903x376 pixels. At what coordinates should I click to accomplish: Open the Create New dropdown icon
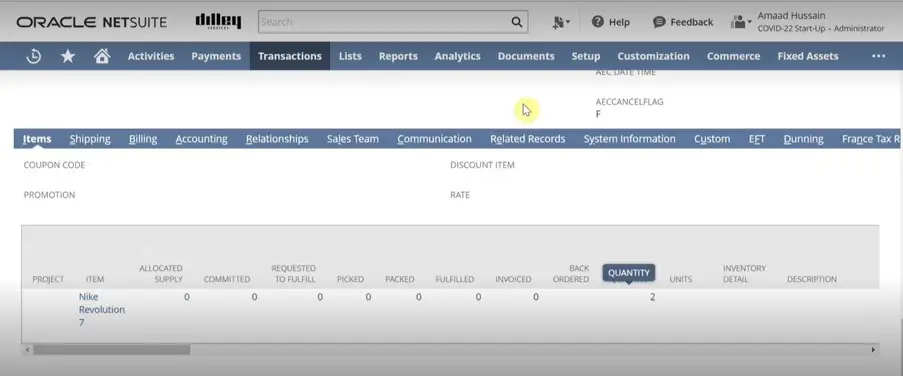tap(560, 22)
